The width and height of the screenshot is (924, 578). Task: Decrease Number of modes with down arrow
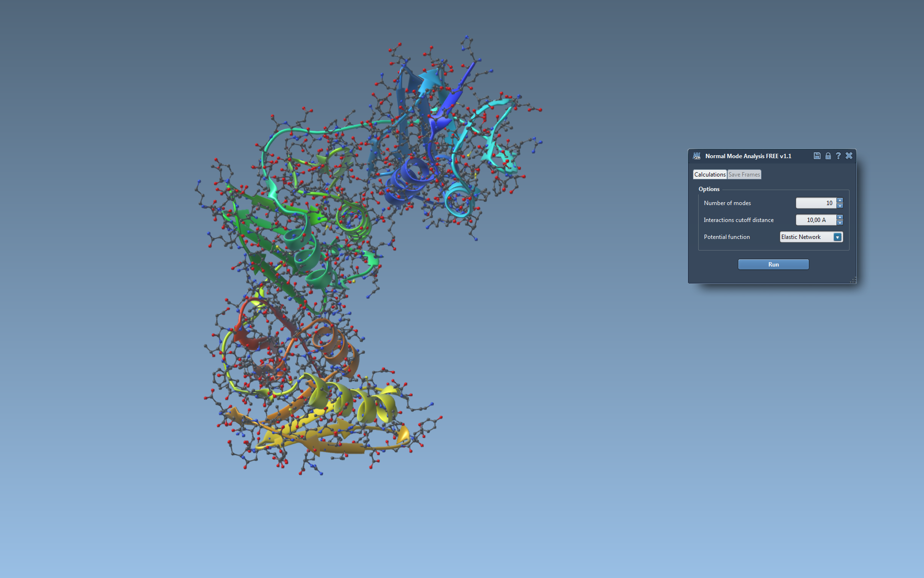840,206
